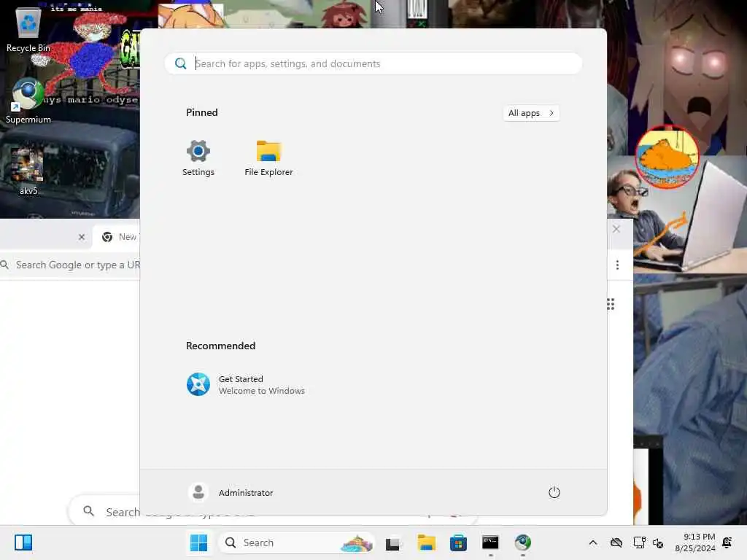Open Microsoft Store from the taskbar
The height and width of the screenshot is (560, 747).
pyautogui.click(x=458, y=542)
